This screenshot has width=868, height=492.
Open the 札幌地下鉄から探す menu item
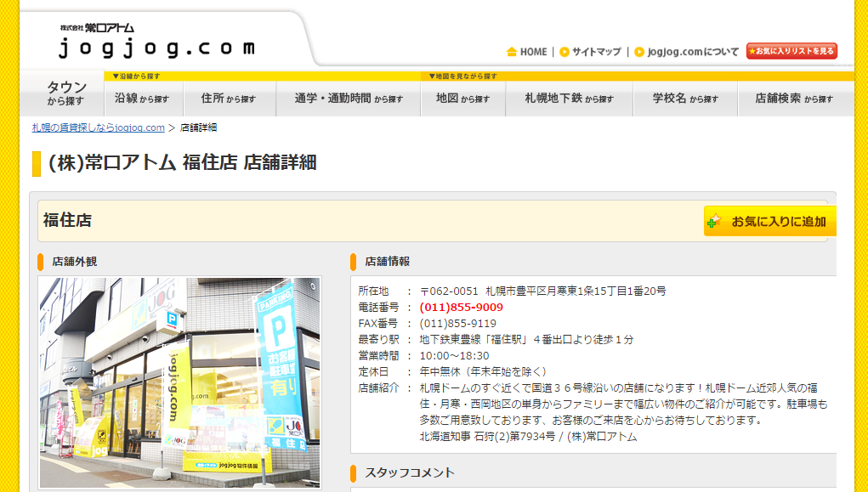point(569,99)
